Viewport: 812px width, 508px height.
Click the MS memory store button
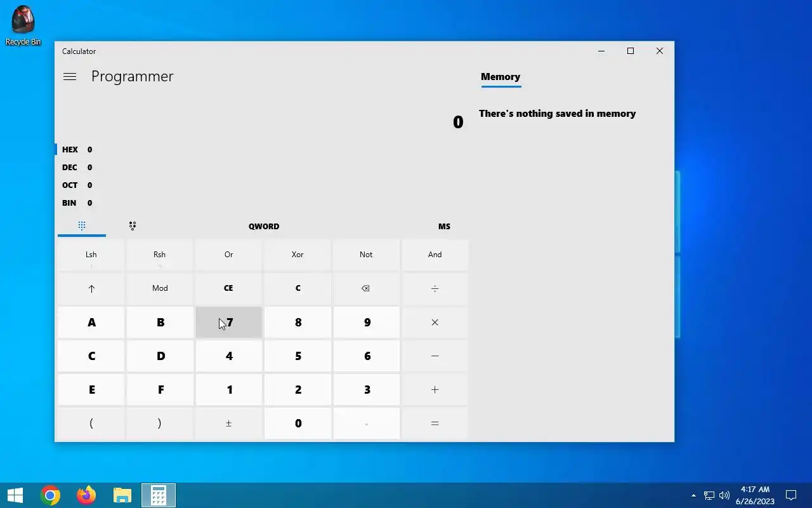coord(444,226)
